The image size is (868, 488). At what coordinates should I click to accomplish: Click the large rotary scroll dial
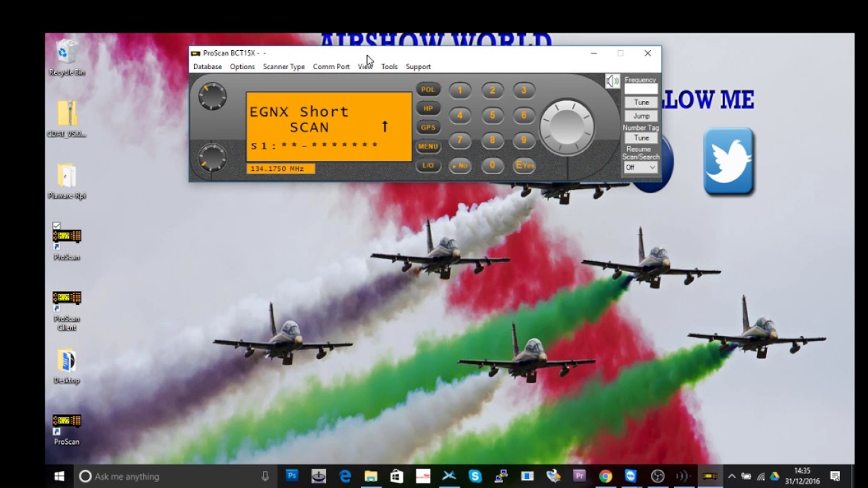tap(567, 127)
